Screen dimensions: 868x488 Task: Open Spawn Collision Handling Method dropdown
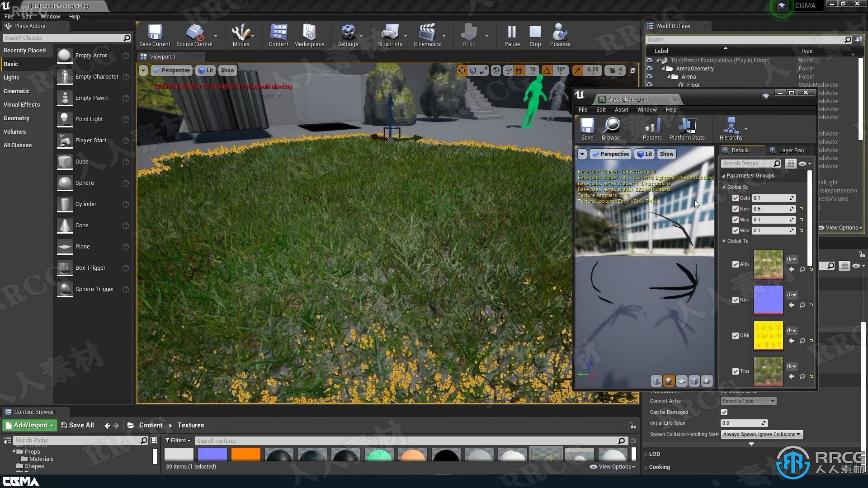coord(762,434)
